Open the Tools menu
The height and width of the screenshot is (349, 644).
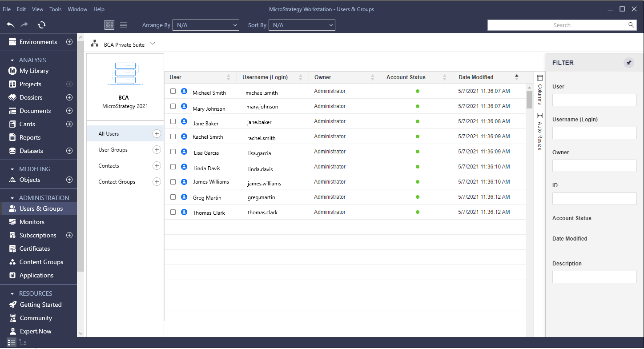pyautogui.click(x=55, y=9)
